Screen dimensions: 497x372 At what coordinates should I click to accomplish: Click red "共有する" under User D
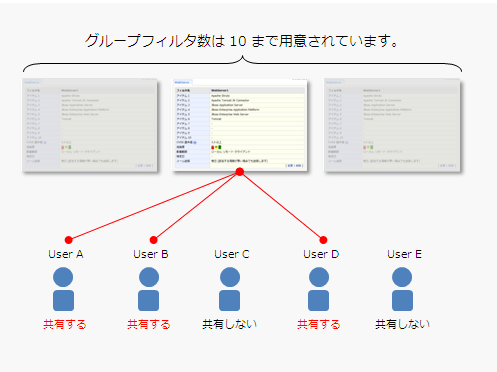(x=319, y=324)
